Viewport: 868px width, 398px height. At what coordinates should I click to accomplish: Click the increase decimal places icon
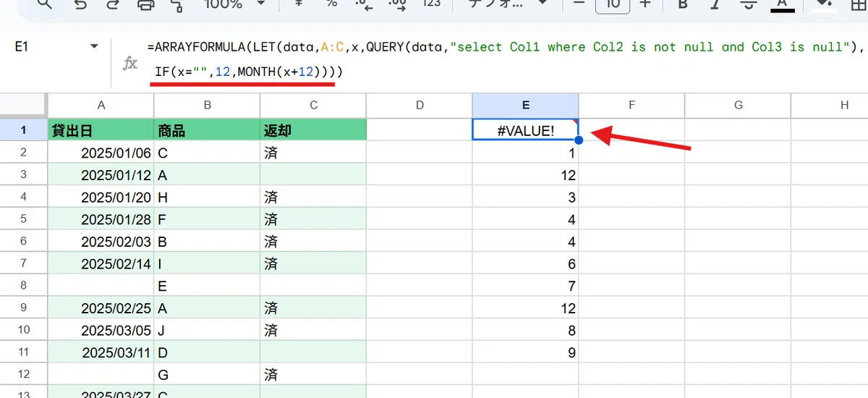point(396,4)
